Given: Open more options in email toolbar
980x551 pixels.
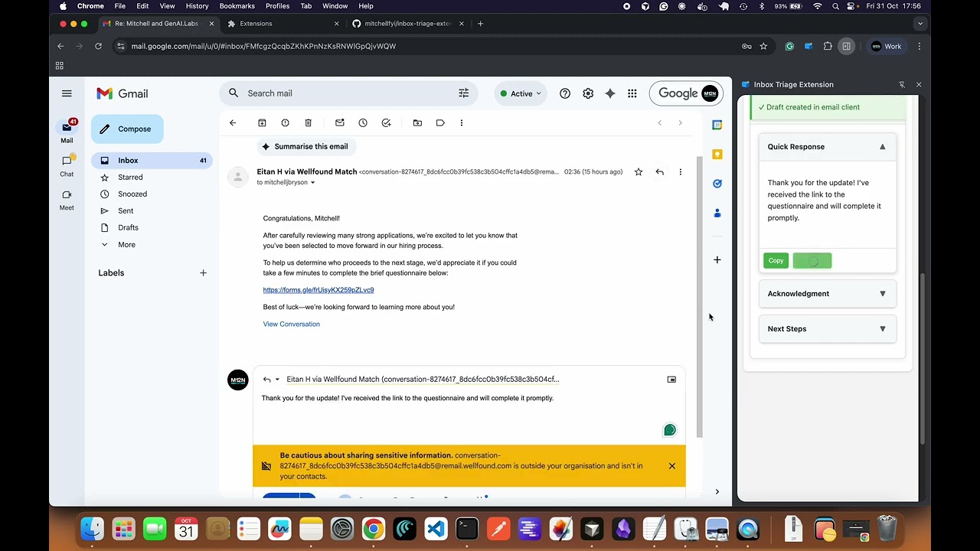Looking at the screenshot, I should [461, 122].
